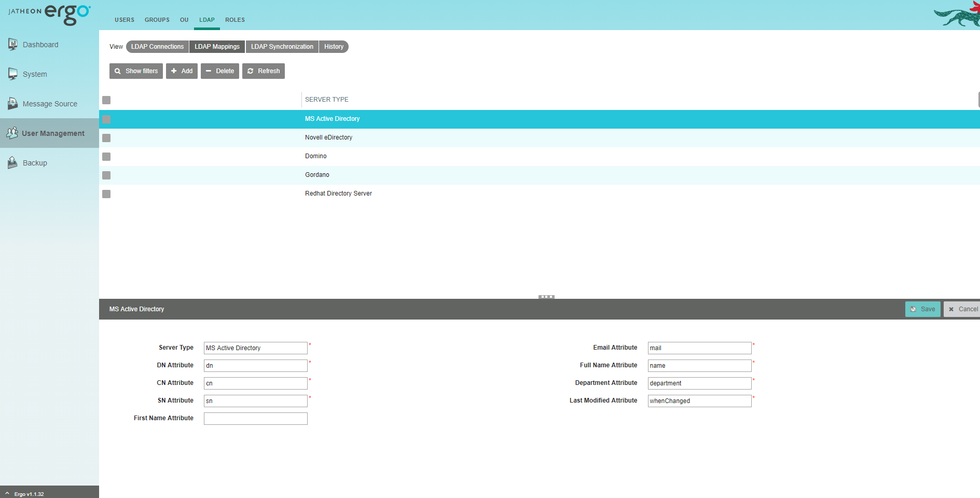Open the History view
Screen dimensions: 980x498
(x=334, y=47)
